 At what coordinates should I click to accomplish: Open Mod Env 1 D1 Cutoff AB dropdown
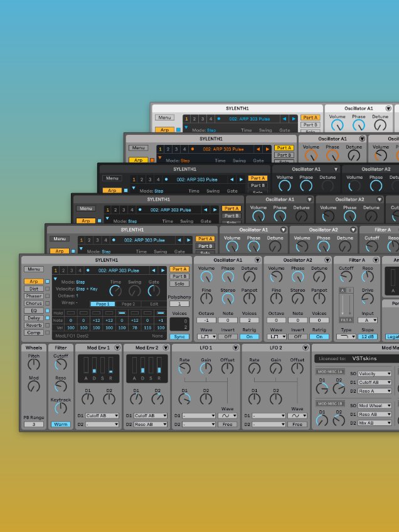(x=102, y=415)
